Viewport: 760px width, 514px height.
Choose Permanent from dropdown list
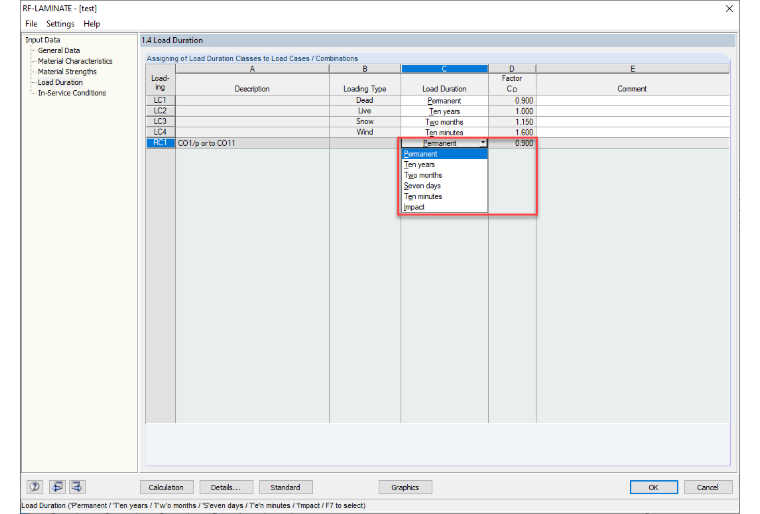click(x=444, y=154)
